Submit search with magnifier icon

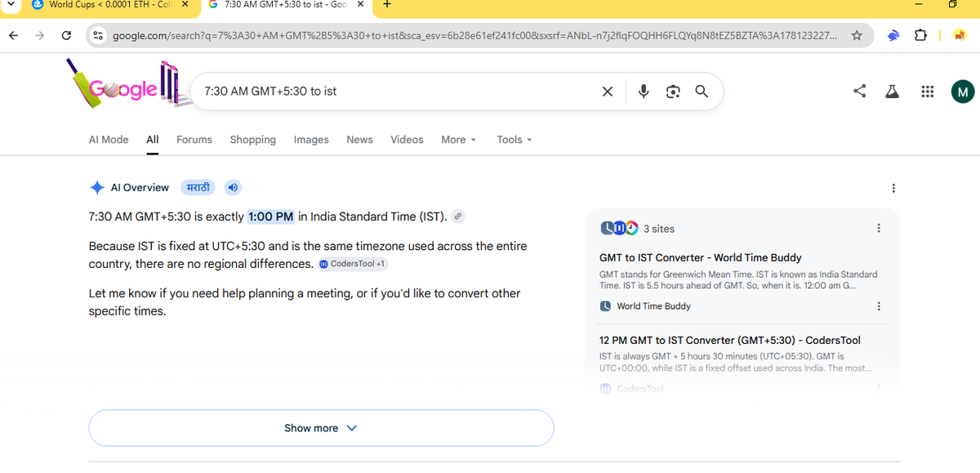702,91
